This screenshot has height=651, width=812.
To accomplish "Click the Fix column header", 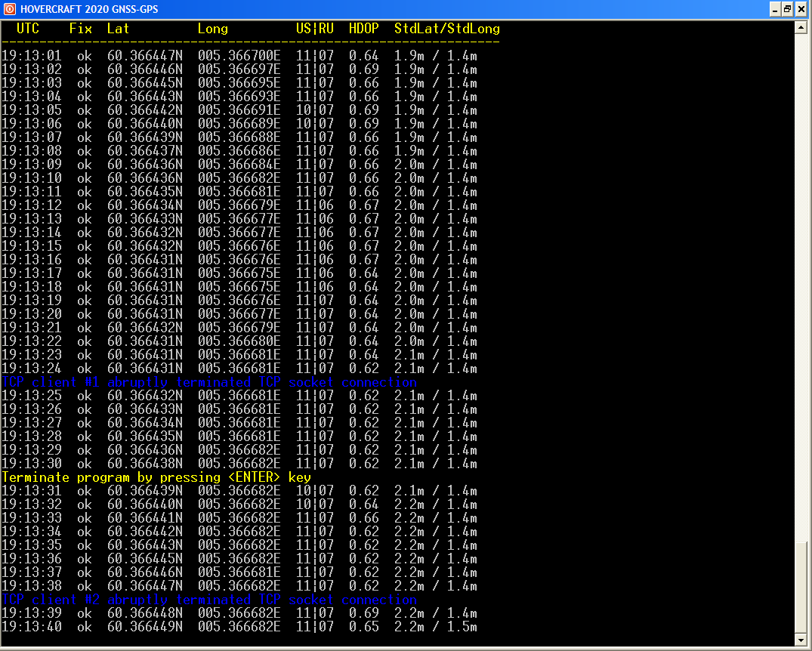I will point(81,29).
